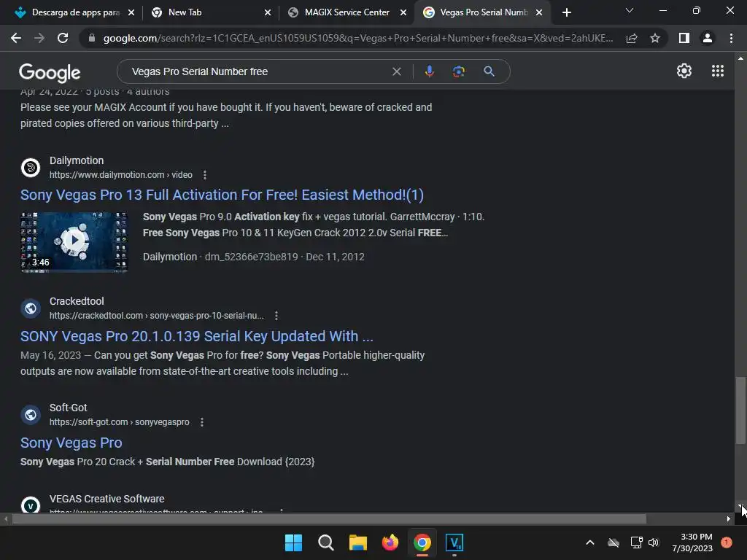The height and width of the screenshot is (560, 747).
Task: Open OneDrive cloud tray icon
Action: (x=614, y=542)
